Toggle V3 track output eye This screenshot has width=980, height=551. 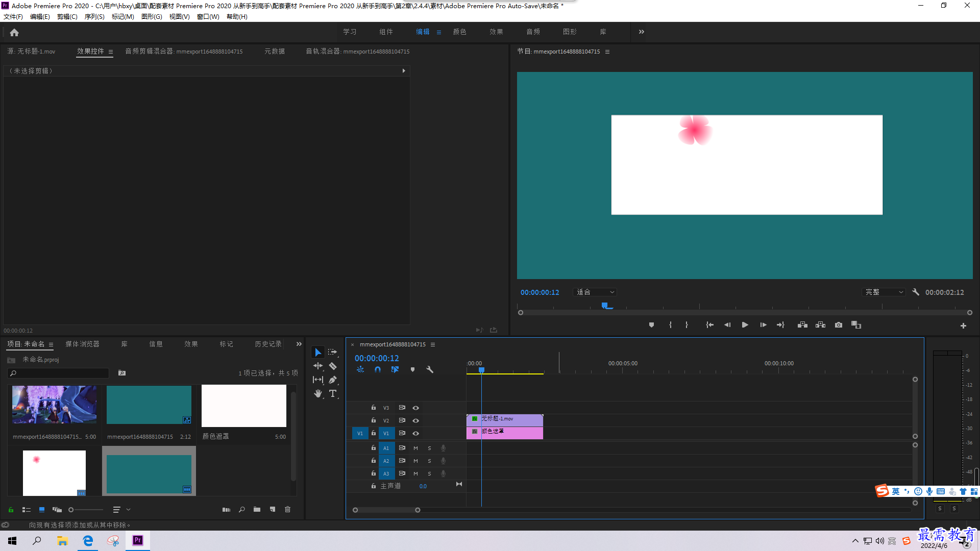(x=415, y=408)
